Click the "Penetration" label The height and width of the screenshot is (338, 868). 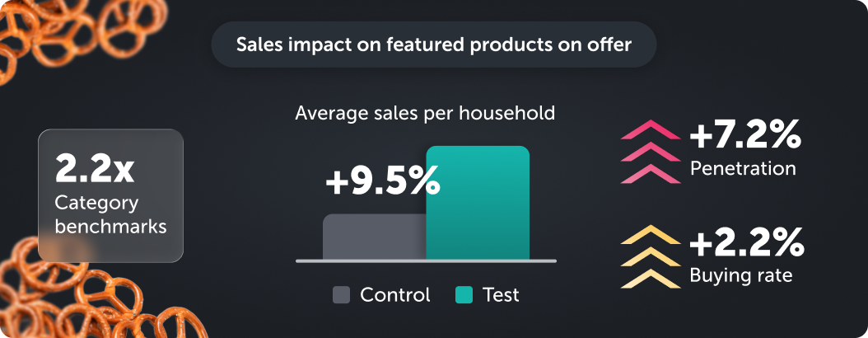tap(743, 169)
